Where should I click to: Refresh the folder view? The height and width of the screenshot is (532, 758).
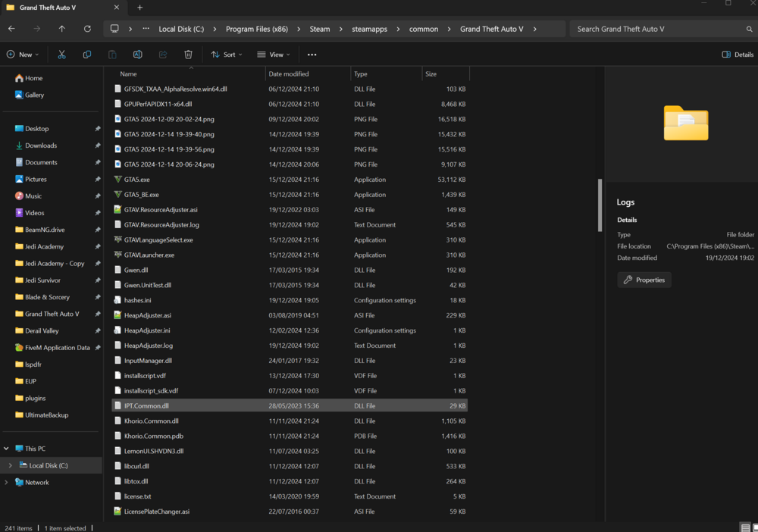point(87,28)
